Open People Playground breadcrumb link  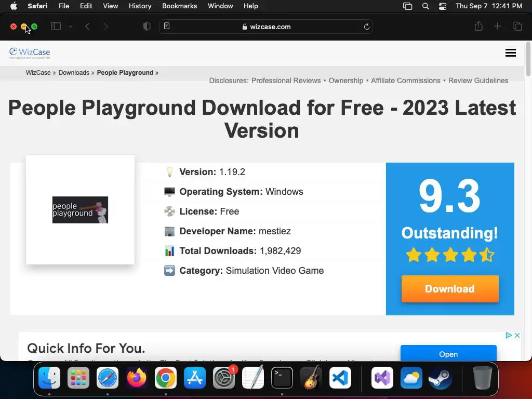pos(125,73)
